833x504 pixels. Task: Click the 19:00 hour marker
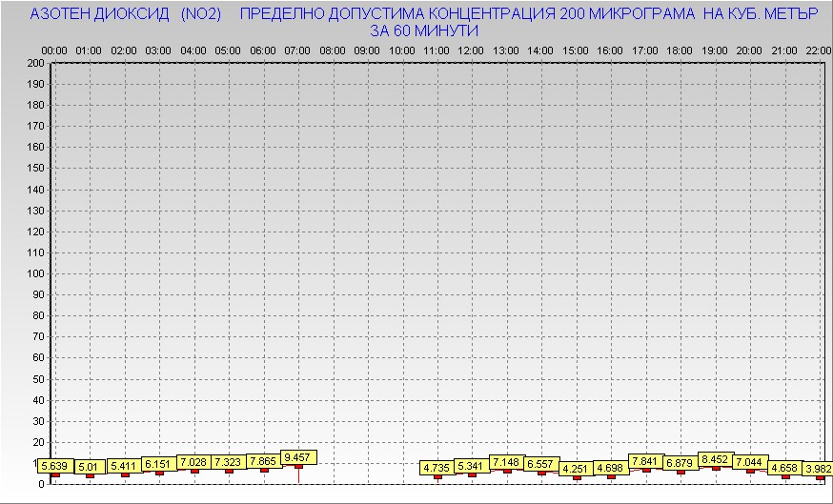[x=715, y=50]
